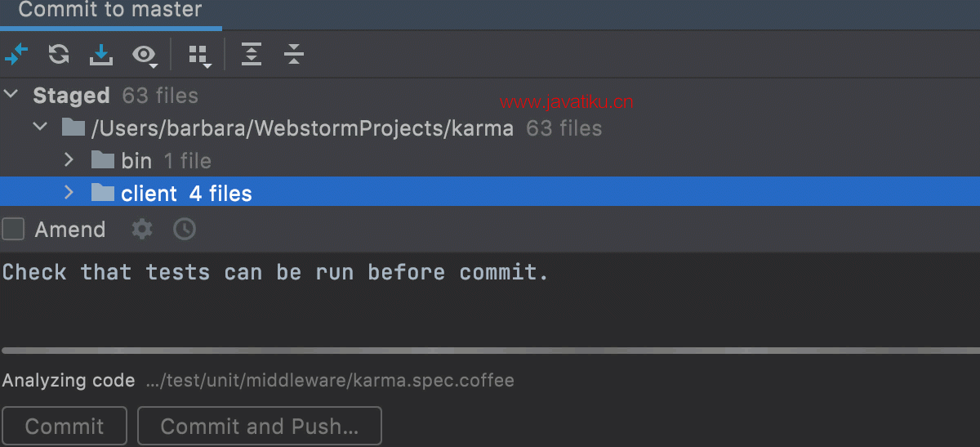Open the eye view options
Screen dimensions: 980x447
[x=145, y=56]
